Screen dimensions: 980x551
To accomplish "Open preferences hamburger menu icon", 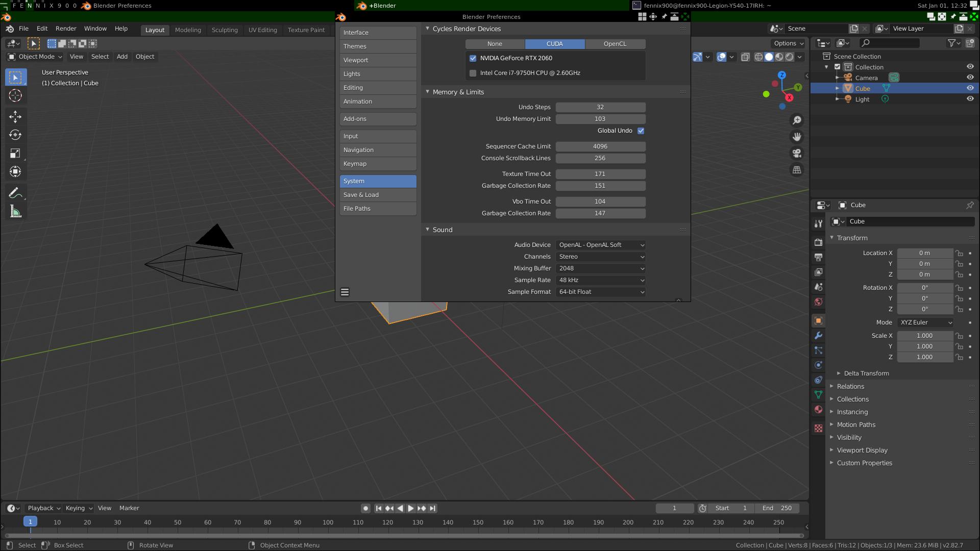I will click(345, 292).
